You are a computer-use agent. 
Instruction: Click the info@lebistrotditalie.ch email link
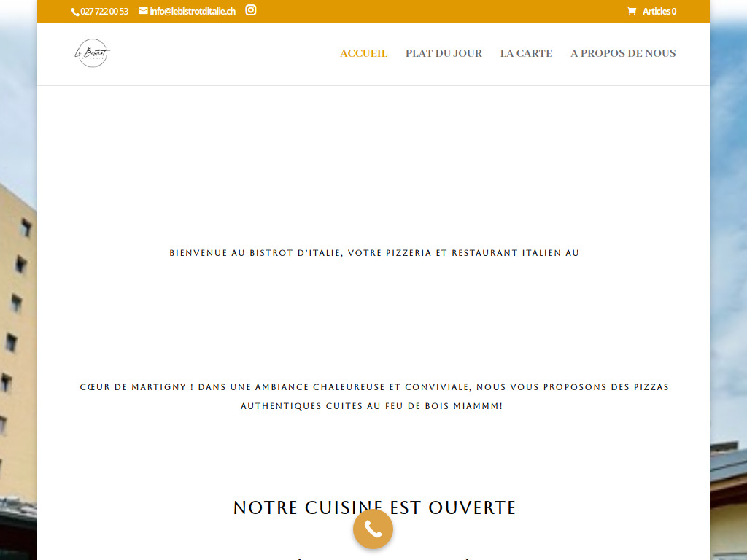(191, 11)
